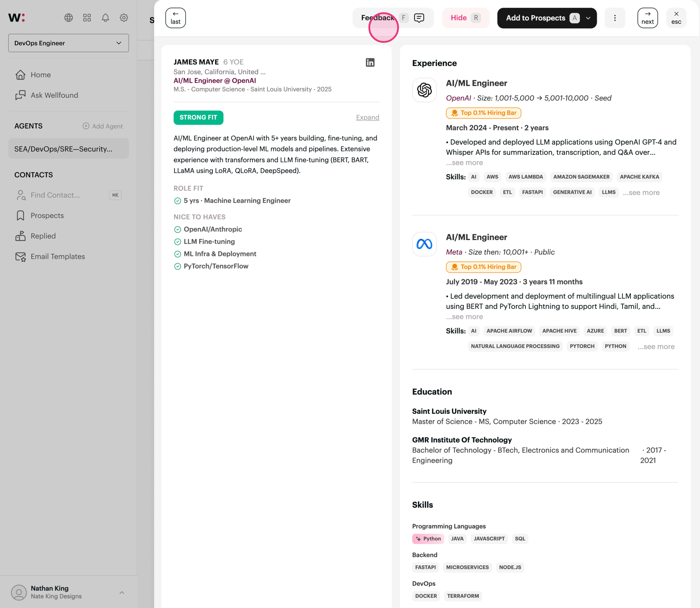
Task: Click the NATURAL LANGUAGE PROCESSING skill tag
Action: click(x=515, y=346)
